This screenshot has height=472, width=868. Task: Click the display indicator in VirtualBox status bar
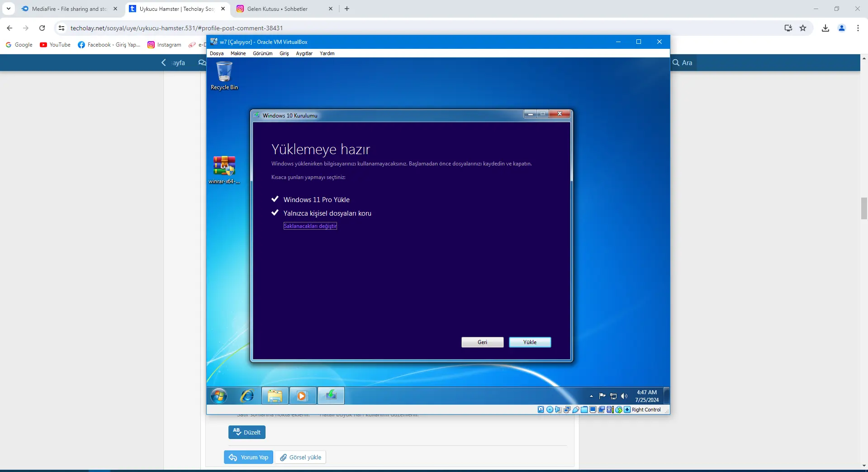pos(593,410)
